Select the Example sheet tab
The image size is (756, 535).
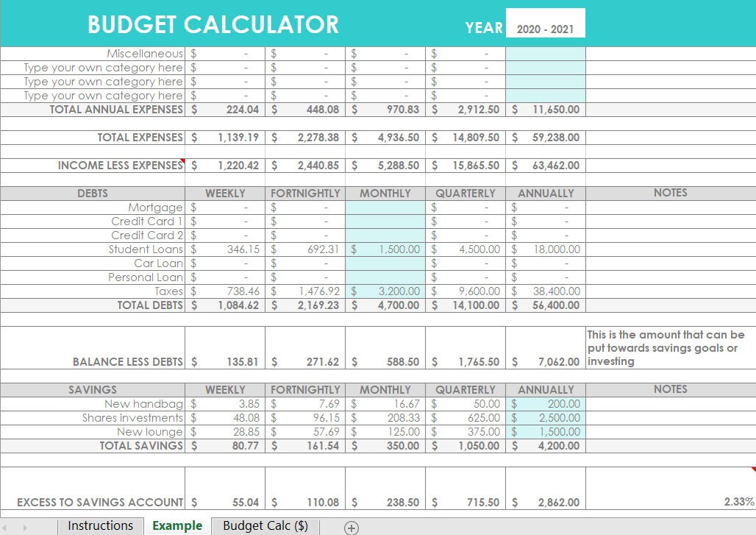coord(176,526)
